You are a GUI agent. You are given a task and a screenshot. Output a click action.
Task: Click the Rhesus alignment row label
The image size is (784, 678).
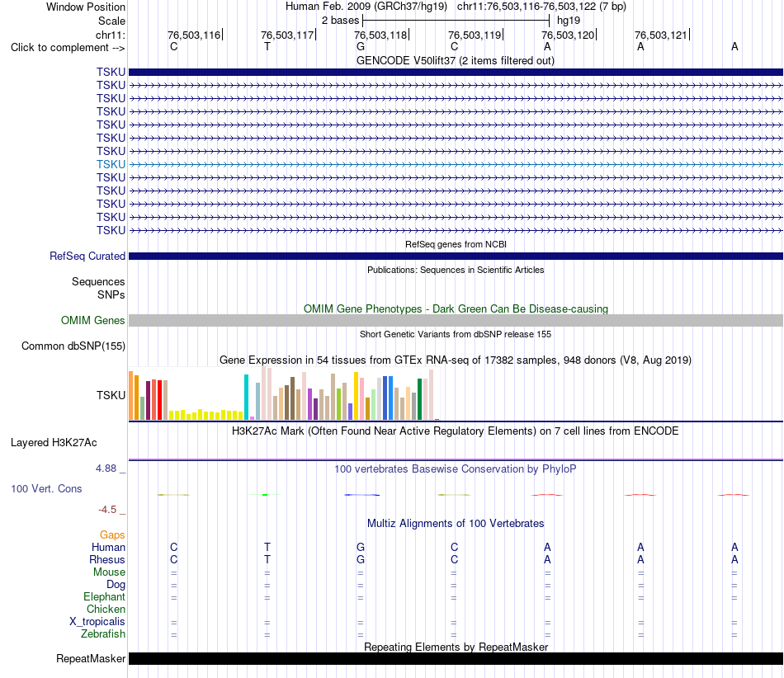(107, 559)
